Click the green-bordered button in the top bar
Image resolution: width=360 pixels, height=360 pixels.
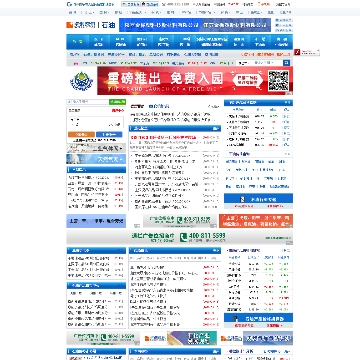(130, 4)
